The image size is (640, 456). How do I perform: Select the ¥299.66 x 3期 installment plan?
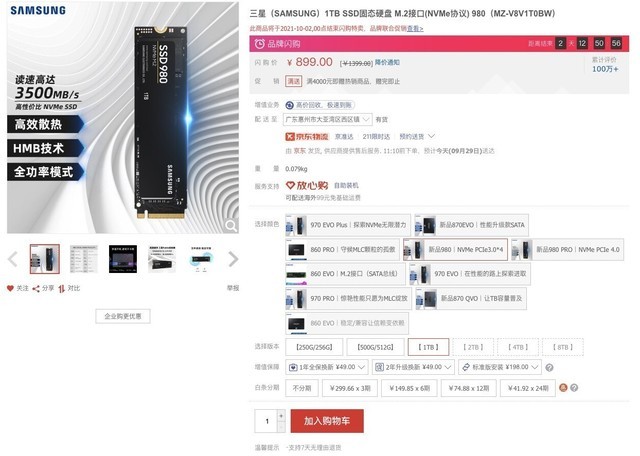click(x=350, y=388)
